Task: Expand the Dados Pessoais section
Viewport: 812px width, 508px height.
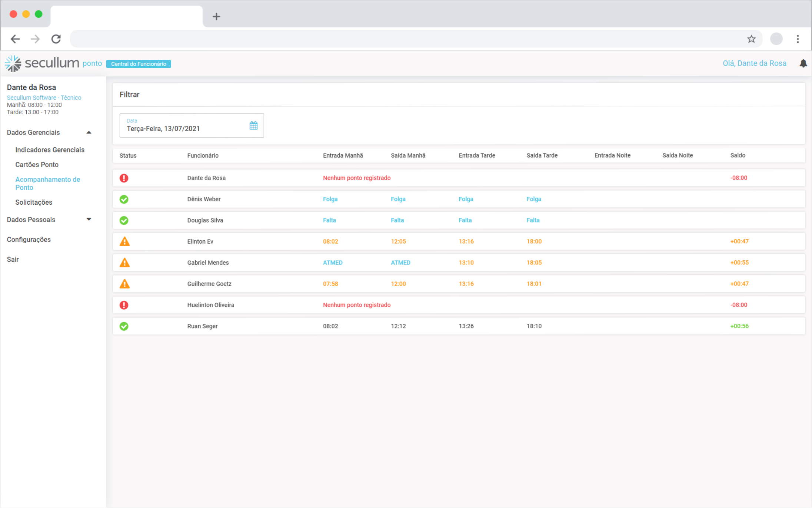Action: coord(89,219)
